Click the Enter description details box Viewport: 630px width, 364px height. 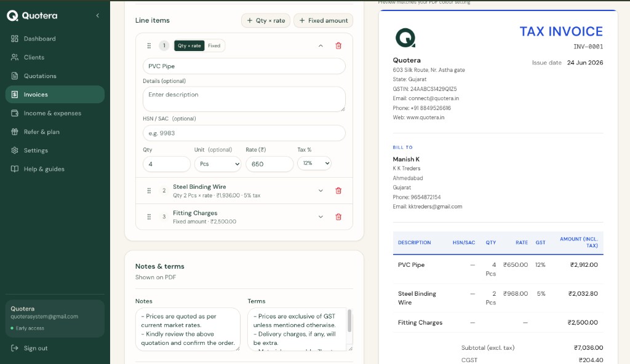pos(244,99)
